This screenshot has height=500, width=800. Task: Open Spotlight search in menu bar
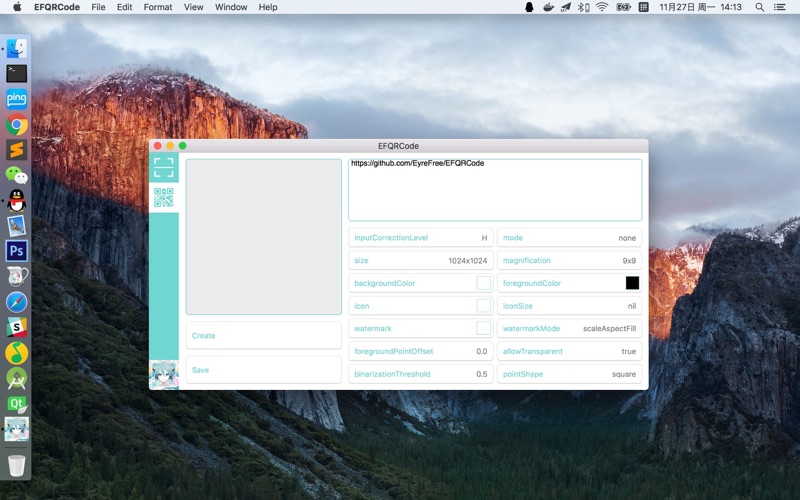760,7
